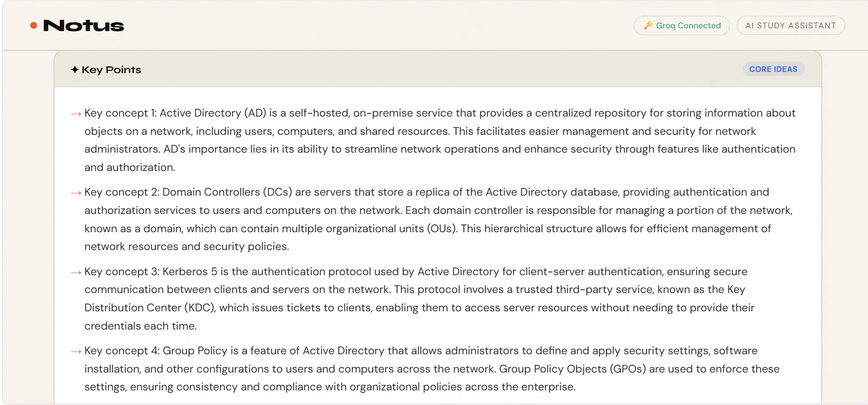Screen dimensions: 868x405
Task: Click the Key concept 2 Domain Controllers paragraph
Action: [x=439, y=219]
